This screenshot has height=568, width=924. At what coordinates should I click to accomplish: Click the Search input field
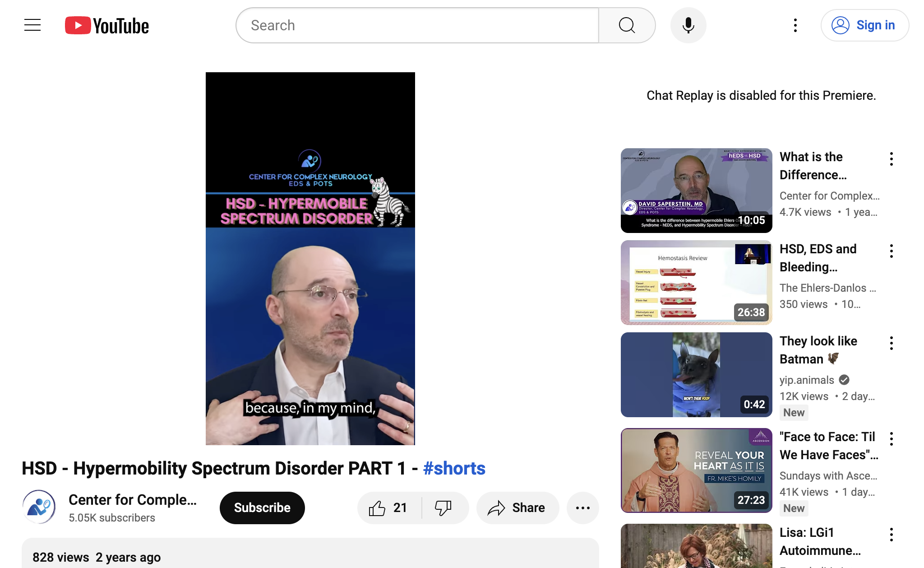(x=417, y=25)
